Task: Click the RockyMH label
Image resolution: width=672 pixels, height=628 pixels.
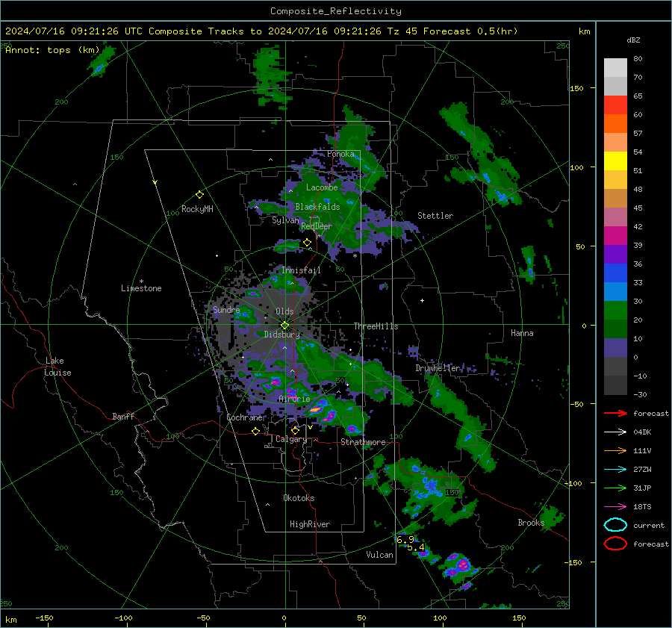Action: point(197,209)
